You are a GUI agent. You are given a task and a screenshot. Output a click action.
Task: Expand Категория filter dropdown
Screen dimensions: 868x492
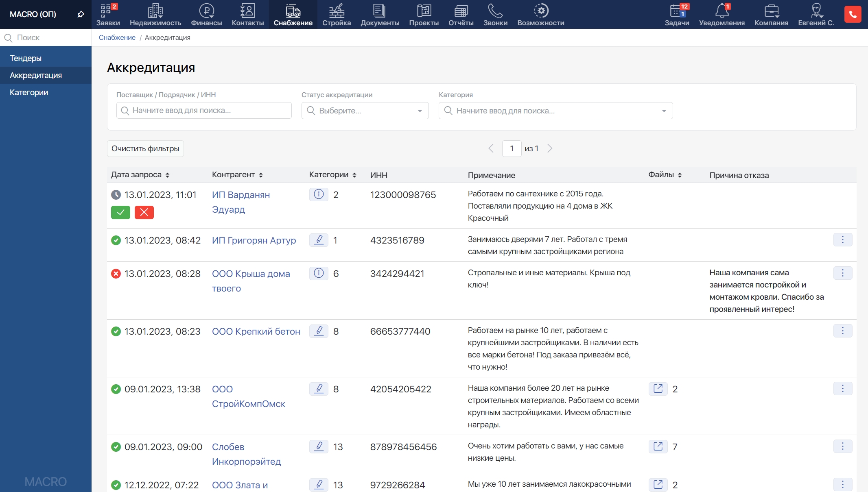(664, 111)
